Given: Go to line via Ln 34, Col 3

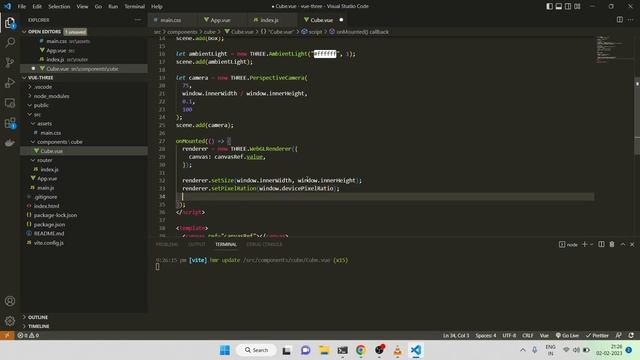Looking at the screenshot, I should [456, 335].
